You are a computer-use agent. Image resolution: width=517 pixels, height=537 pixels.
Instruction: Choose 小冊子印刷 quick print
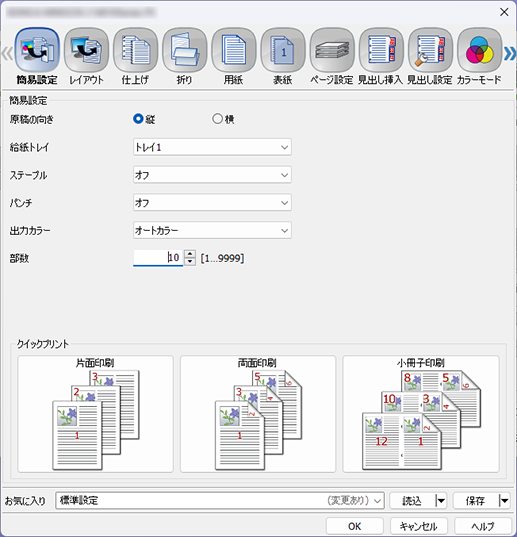pyautogui.click(x=421, y=414)
